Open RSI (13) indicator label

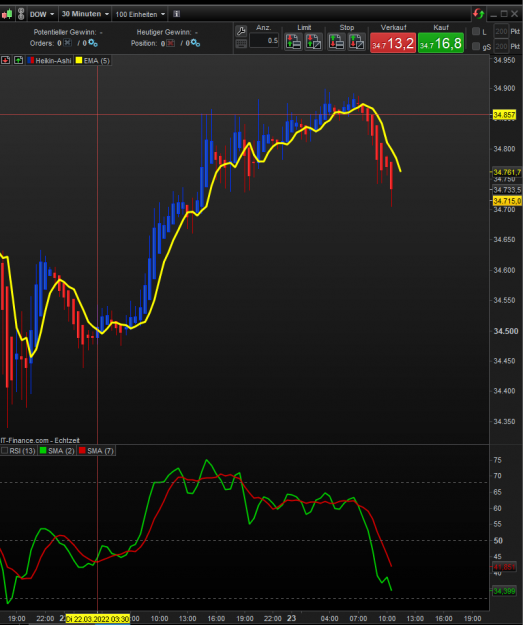[x=22, y=451]
